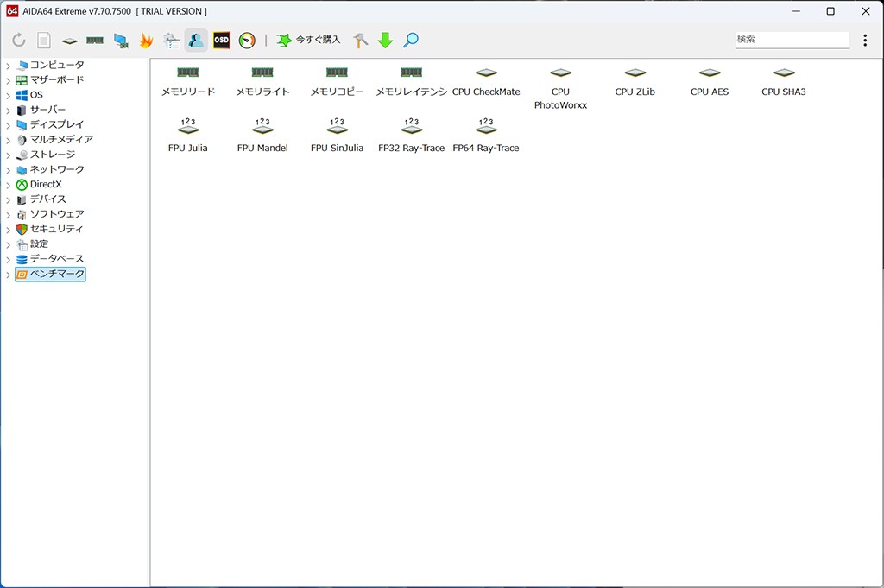Screen dimensions: 884x588
Task: Click the 今すぐ購入 buy now button
Action: (308, 41)
